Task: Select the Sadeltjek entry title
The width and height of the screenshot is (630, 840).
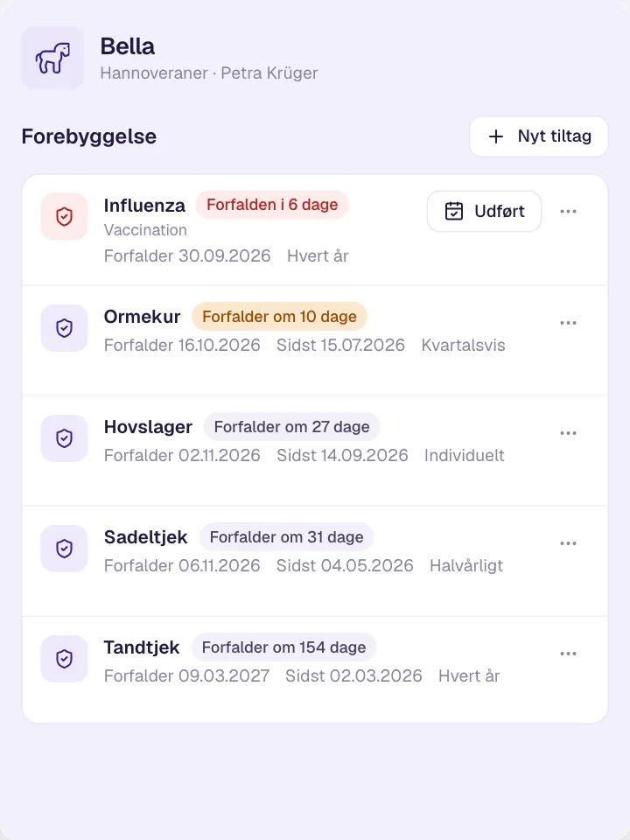Action: [x=146, y=536]
